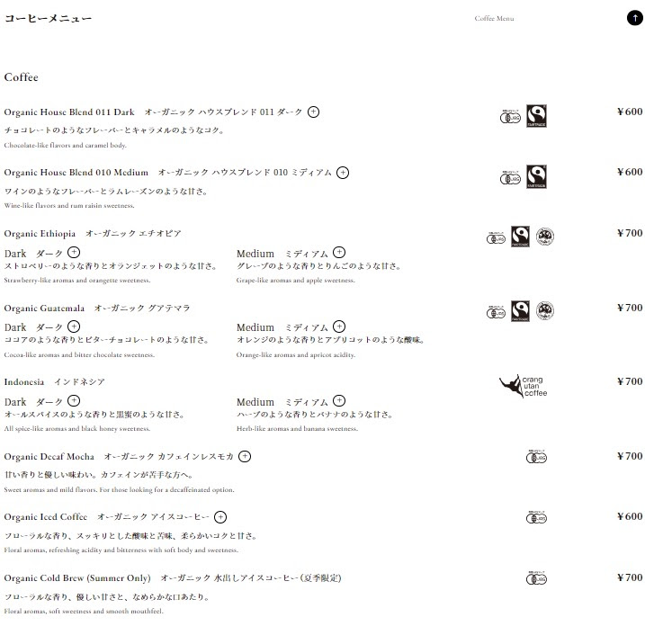Expand Indonesia Dark roast details
The height and width of the screenshot is (644, 645).
point(74,400)
